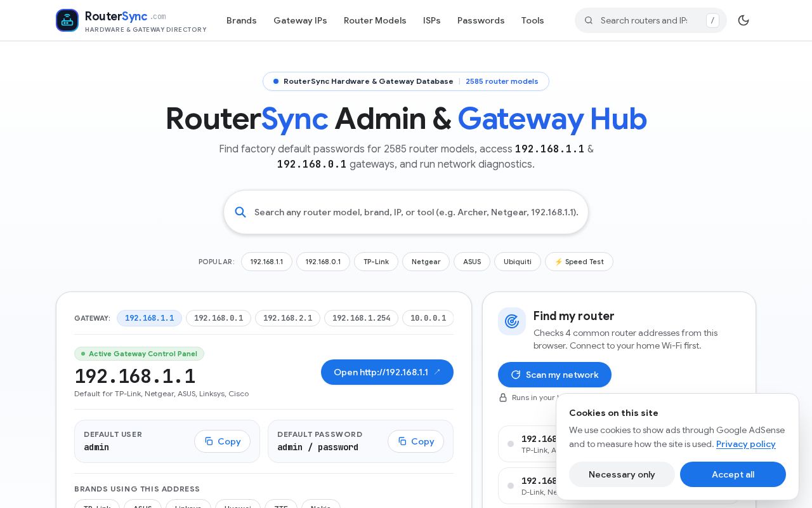812x508 pixels.
Task: Click Accept all cookies
Action: [x=733, y=474]
